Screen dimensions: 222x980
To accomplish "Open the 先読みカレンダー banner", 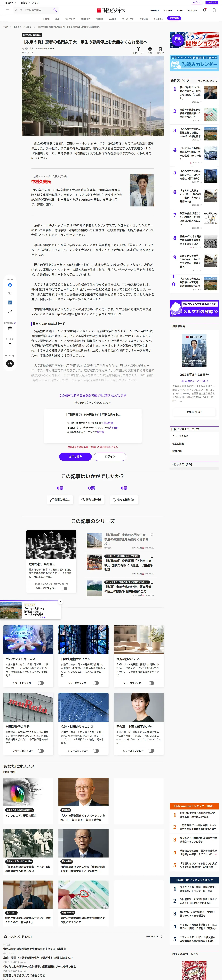I will pos(194,63).
